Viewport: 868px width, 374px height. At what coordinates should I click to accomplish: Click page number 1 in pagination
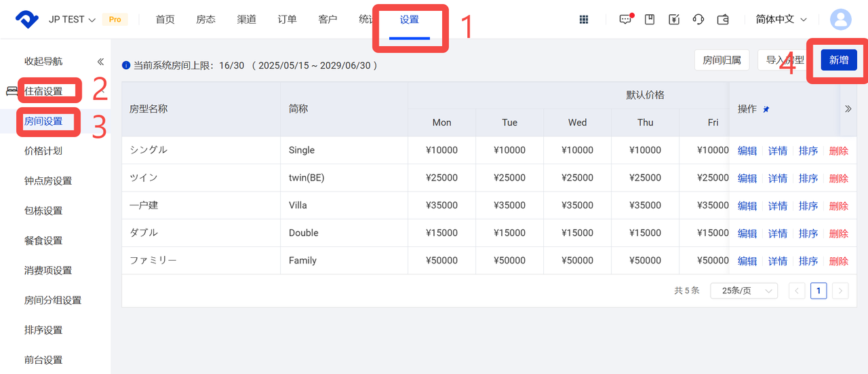(x=818, y=291)
